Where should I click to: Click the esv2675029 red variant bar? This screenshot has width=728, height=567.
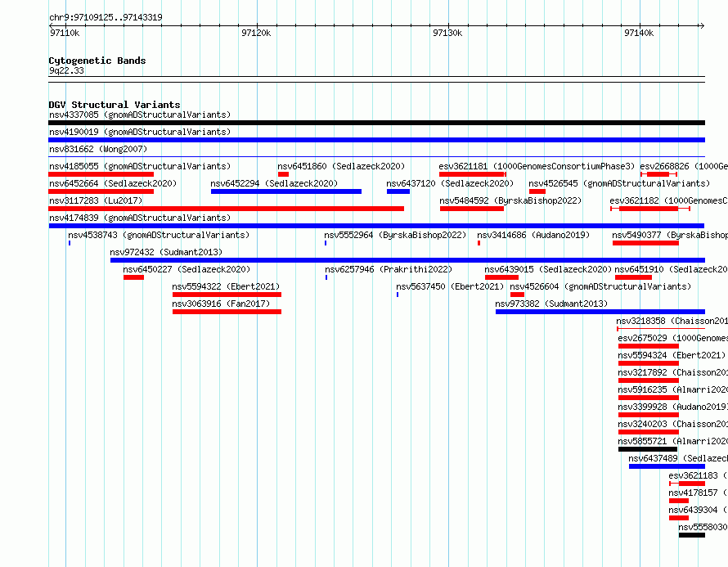pyautogui.click(x=649, y=346)
